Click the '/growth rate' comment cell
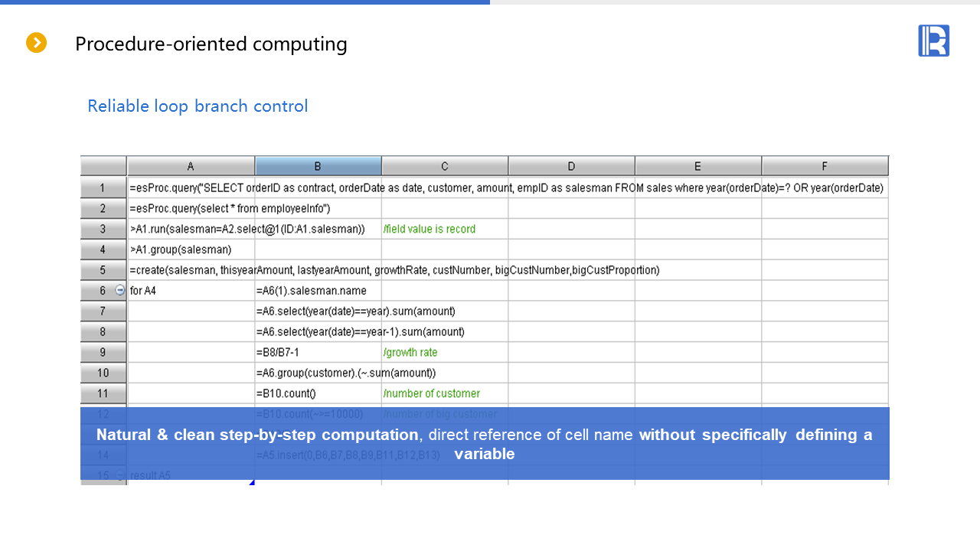This screenshot has height=551, width=980. pyautogui.click(x=444, y=353)
